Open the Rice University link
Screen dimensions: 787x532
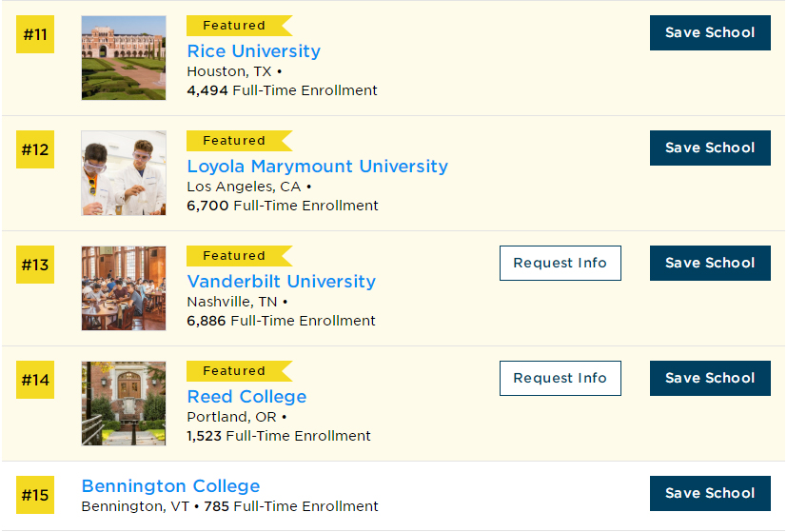click(253, 51)
